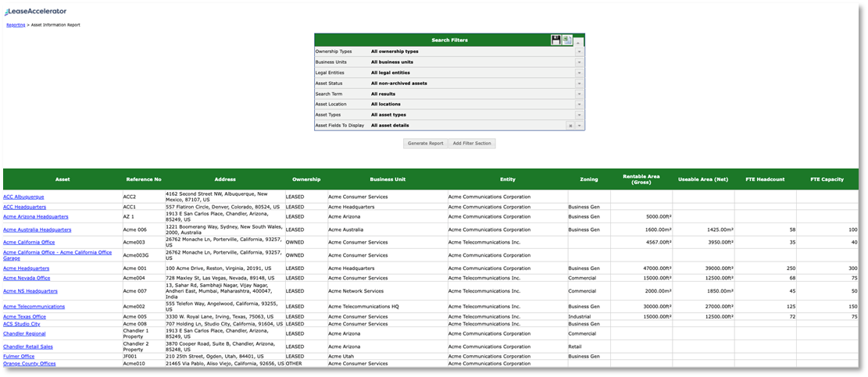Viewport: 868px width, 377px height.
Task: Click the 'All ownership types' filter value
Action: coord(395,52)
